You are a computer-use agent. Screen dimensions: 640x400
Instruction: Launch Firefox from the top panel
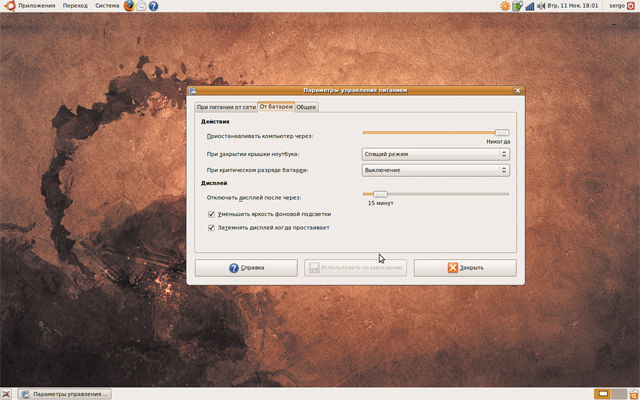[130, 6]
